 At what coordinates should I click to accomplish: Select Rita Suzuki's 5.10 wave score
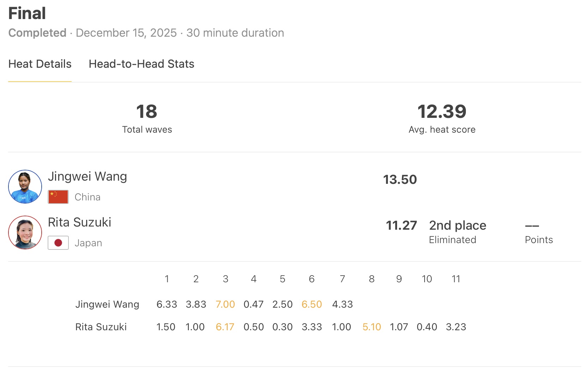(x=372, y=327)
